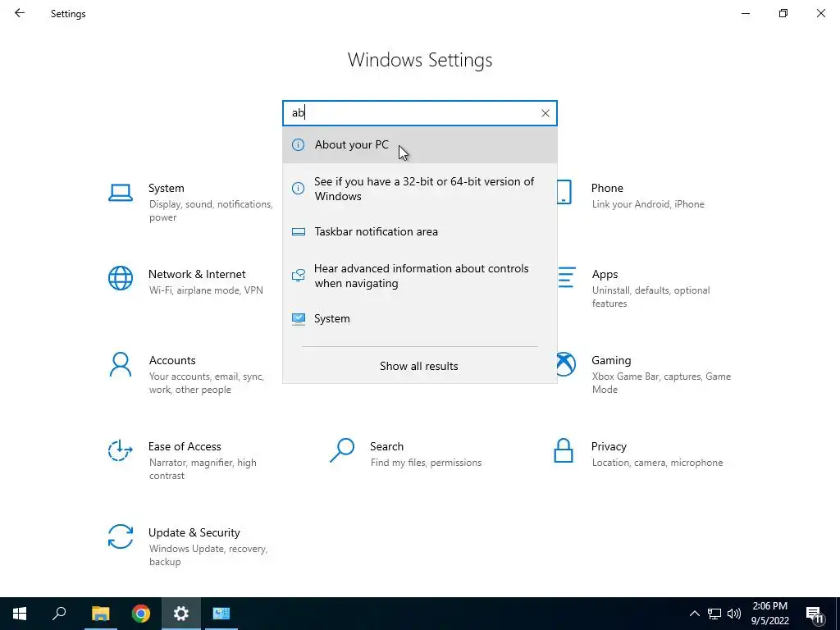Image resolution: width=840 pixels, height=630 pixels.
Task: Open Ease of Access settings title
Action: click(x=185, y=447)
